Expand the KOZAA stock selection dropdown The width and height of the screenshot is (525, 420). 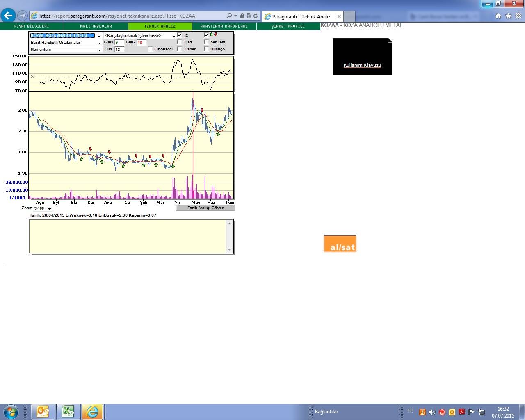(99, 36)
